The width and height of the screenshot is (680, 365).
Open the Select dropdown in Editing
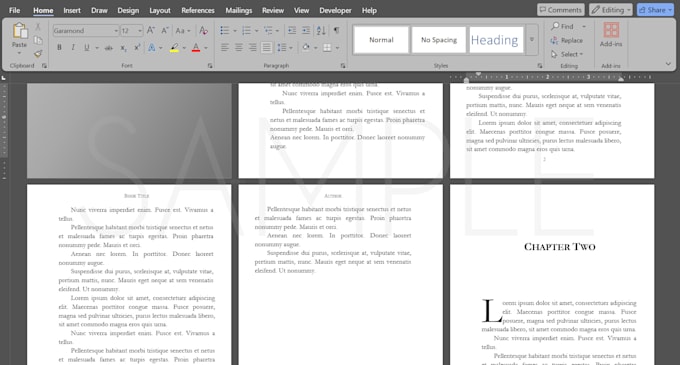click(568, 54)
